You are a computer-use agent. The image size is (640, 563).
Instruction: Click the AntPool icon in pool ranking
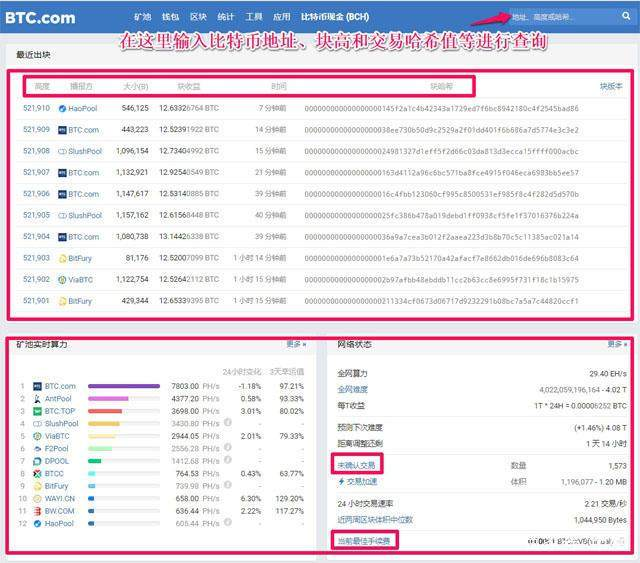click(x=37, y=399)
